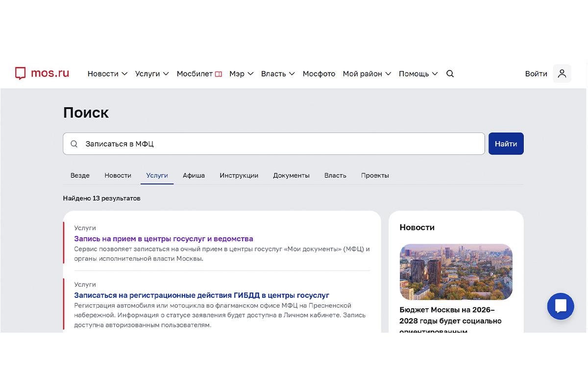This screenshot has height=392, width=588.
Task: Open the Мой район dropdown menu
Action: click(x=366, y=73)
